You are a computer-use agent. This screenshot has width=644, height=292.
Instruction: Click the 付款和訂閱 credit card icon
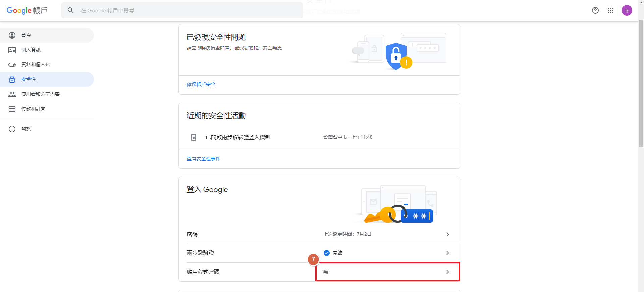click(x=12, y=109)
